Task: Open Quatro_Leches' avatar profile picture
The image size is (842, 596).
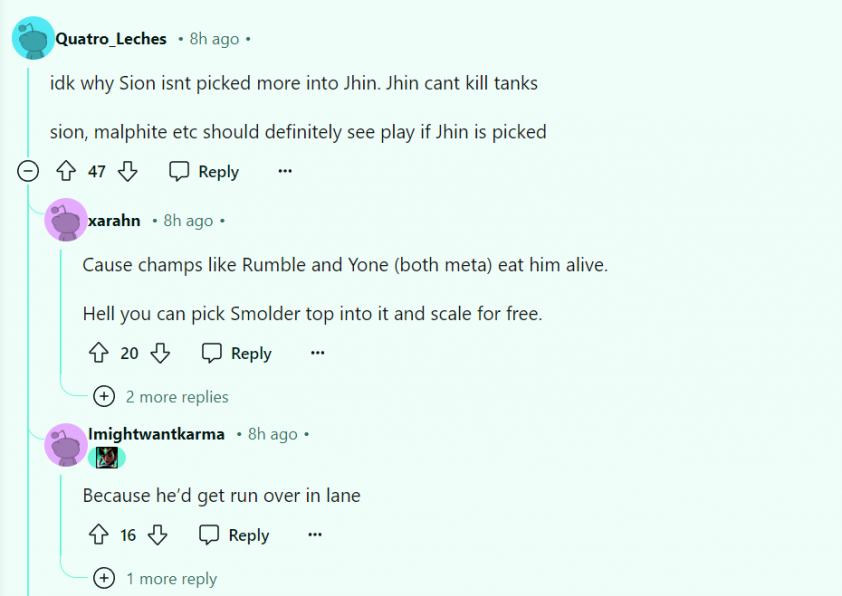Action: (x=33, y=38)
